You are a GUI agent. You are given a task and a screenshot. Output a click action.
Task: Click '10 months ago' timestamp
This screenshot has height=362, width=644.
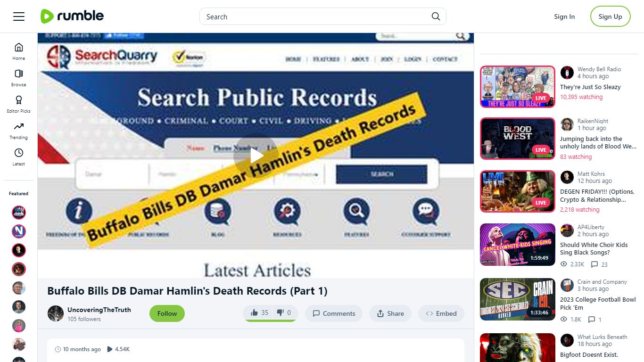pyautogui.click(x=82, y=349)
